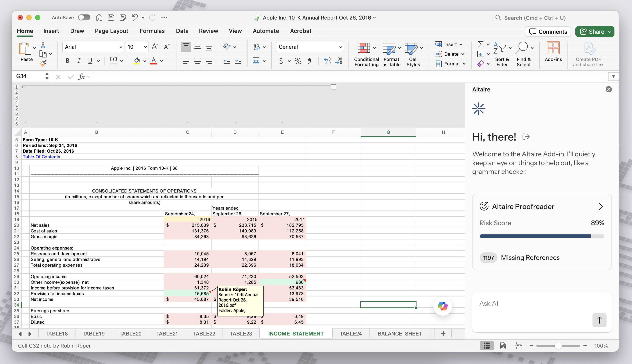This screenshot has height=364, width=632.
Task: Apply the yellow fill color swatch
Action: (x=137, y=61)
